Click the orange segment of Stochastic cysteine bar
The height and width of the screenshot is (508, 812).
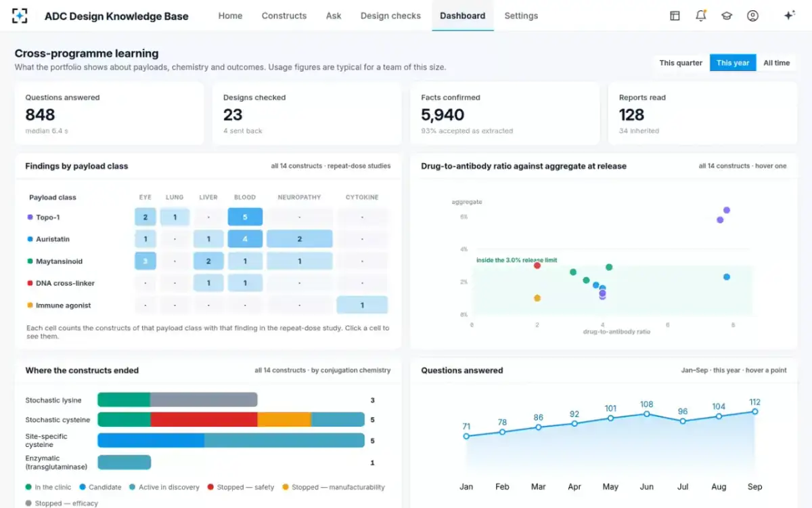click(x=284, y=420)
